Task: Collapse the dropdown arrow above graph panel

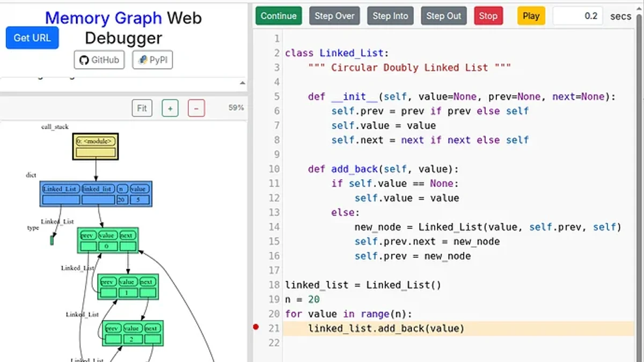Action: coord(242,83)
